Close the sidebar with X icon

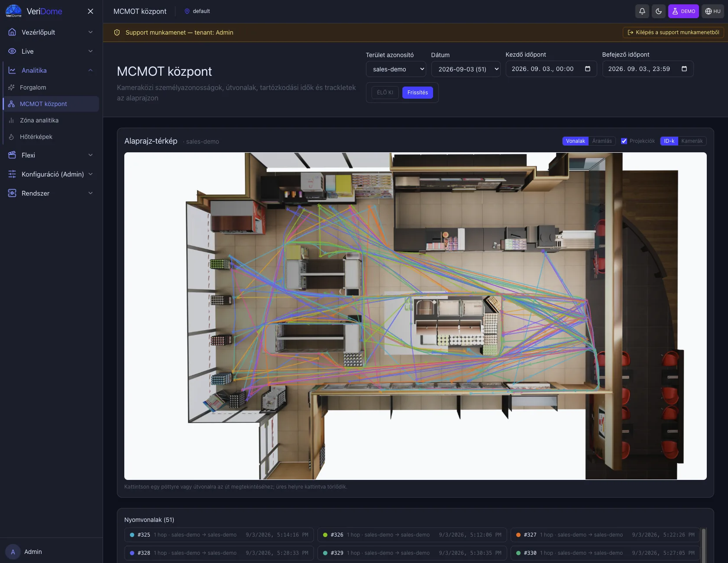pyautogui.click(x=91, y=11)
